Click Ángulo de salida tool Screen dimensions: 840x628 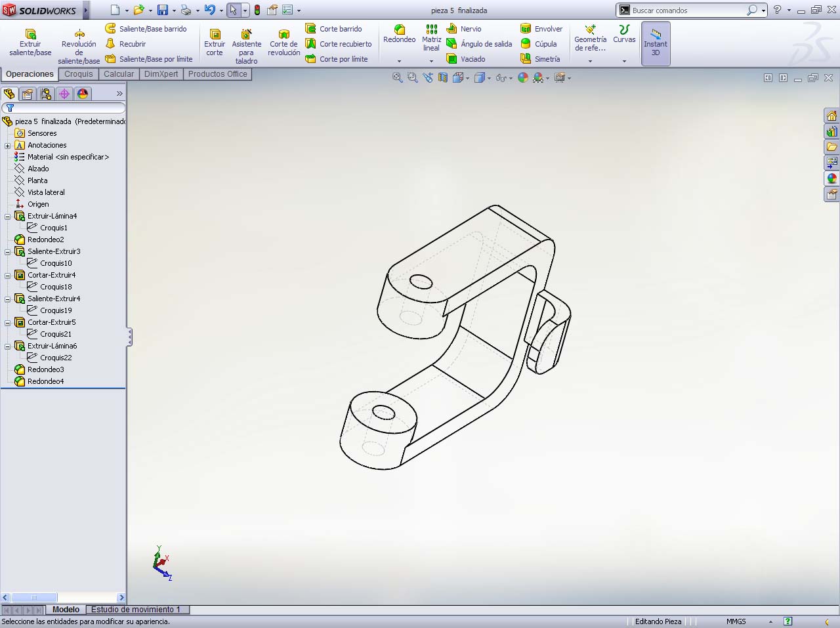pos(480,44)
